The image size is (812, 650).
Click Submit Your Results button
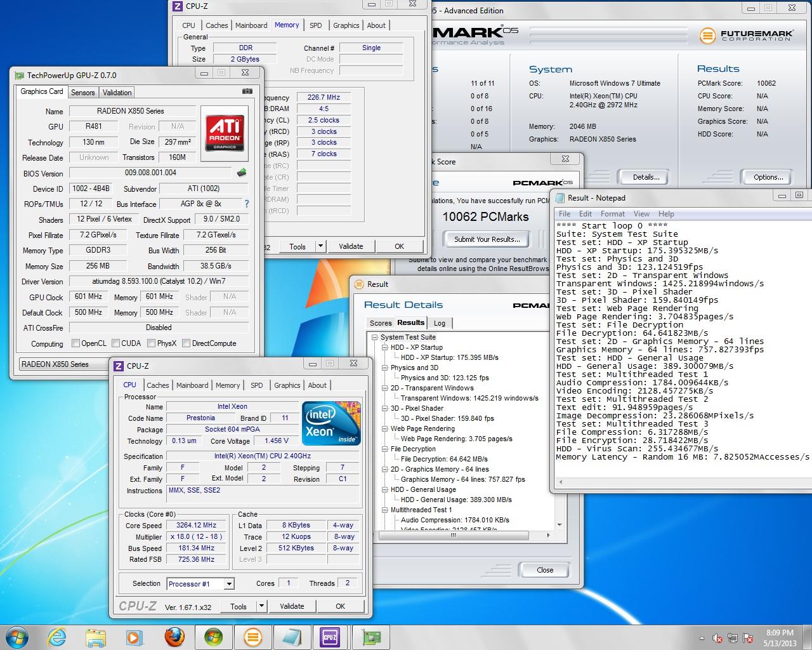(487, 239)
